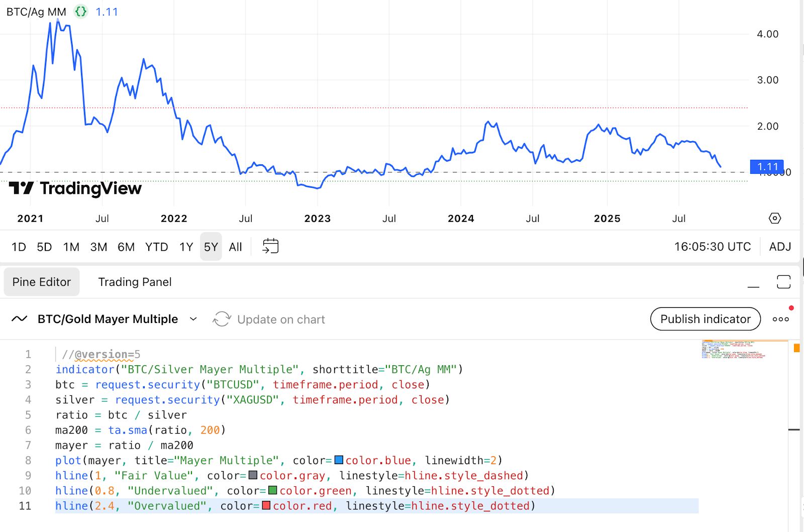Click the hexagon settings icon below the chart
Image resolution: width=804 pixels, height=532 pixels.
pos(774,218)
